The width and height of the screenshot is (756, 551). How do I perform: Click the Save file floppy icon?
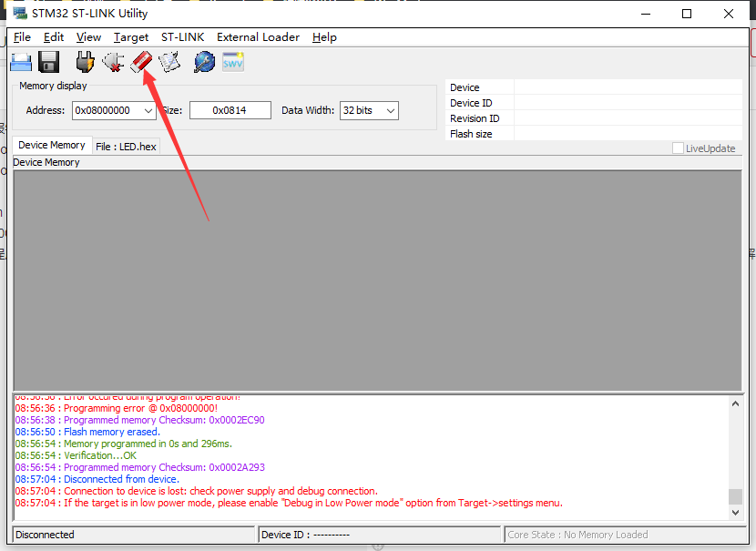coord(48,62)
